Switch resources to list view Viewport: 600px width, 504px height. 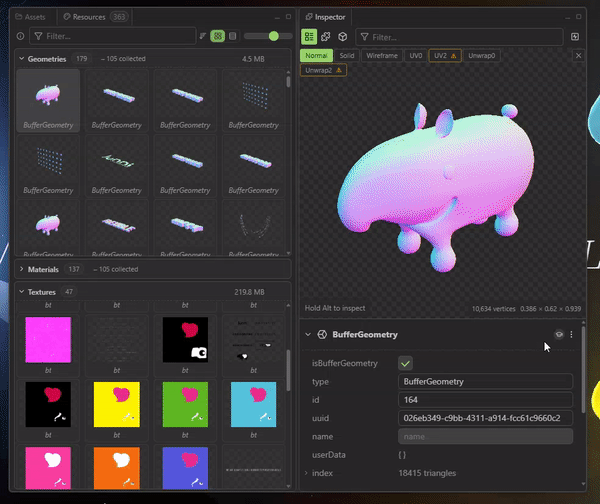pyautogui.click(x=232, y=36)
